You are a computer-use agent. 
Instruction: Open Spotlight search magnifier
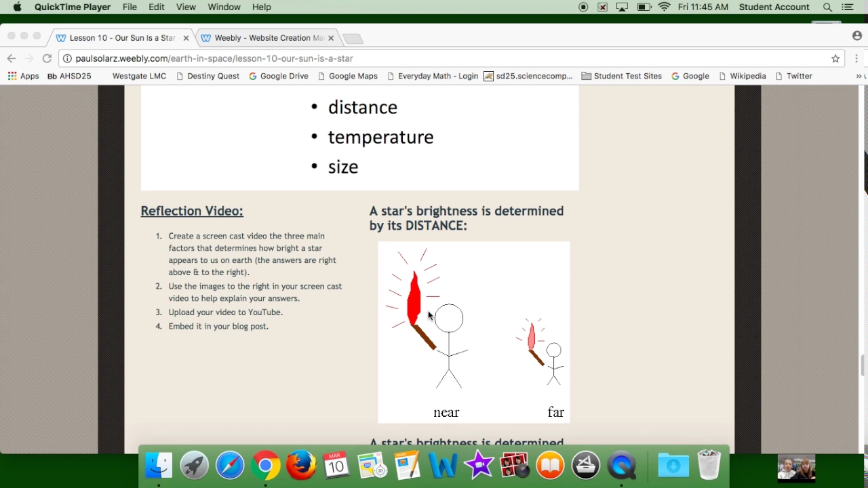827,7
